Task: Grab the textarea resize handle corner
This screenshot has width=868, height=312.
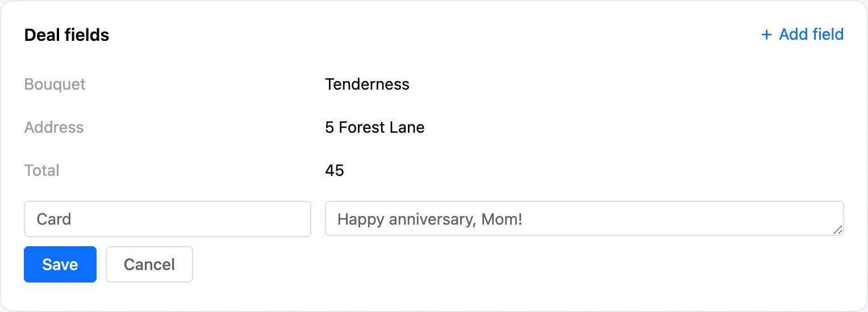Action: (x=837, y=229)
